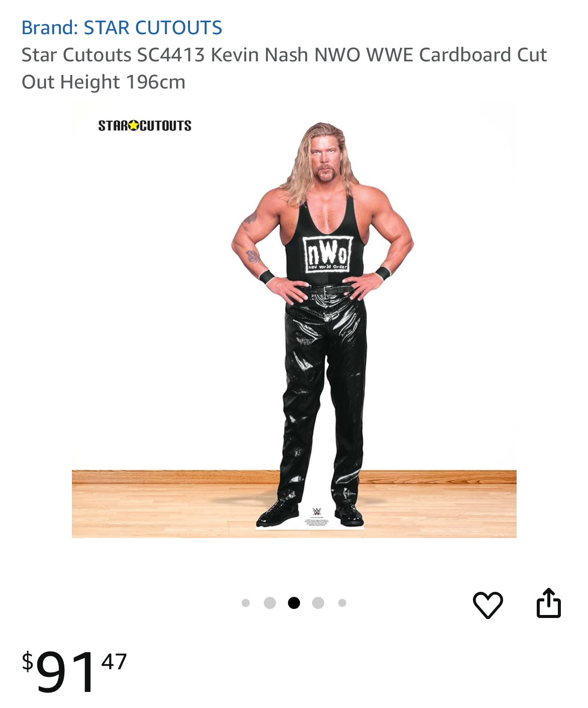Screen dimensions: 588x708
Task: Tap the WWE logo at cutout base
Action: (317, 511)
